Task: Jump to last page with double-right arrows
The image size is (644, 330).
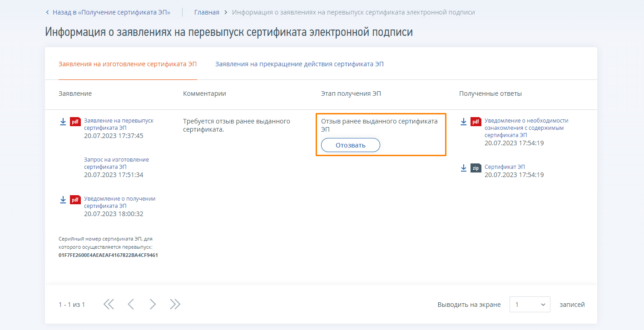Action: point(175,305)
